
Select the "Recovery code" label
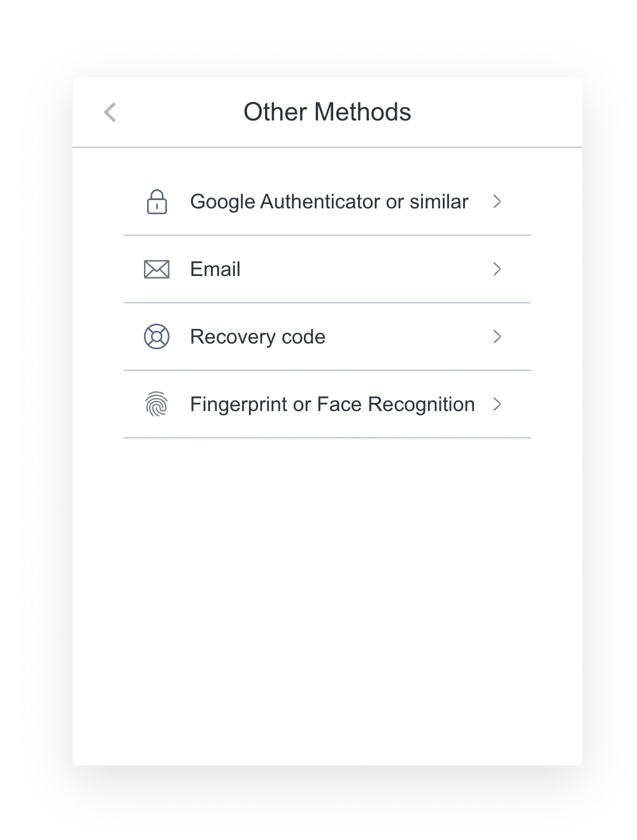click(x=257, y=337)
